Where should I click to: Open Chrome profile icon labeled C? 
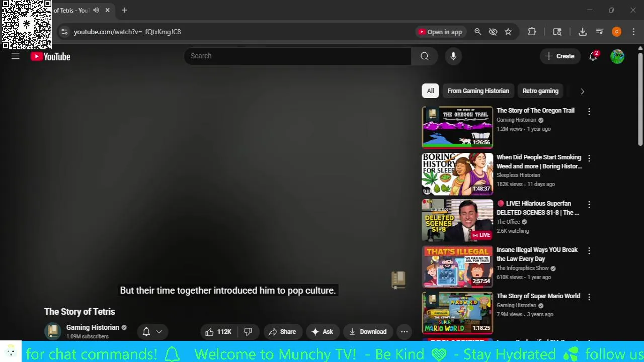tap(617, 32)
